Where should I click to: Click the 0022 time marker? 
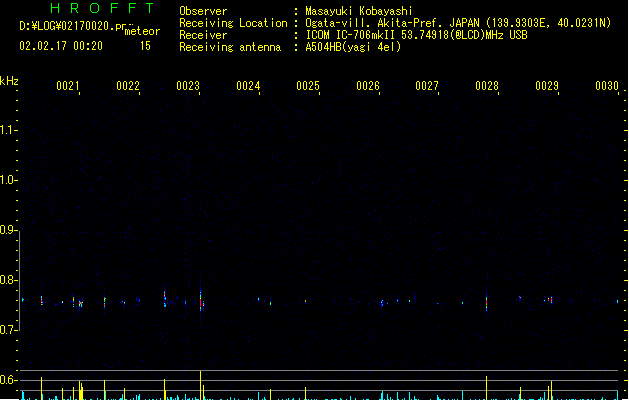tap(128, 86)
